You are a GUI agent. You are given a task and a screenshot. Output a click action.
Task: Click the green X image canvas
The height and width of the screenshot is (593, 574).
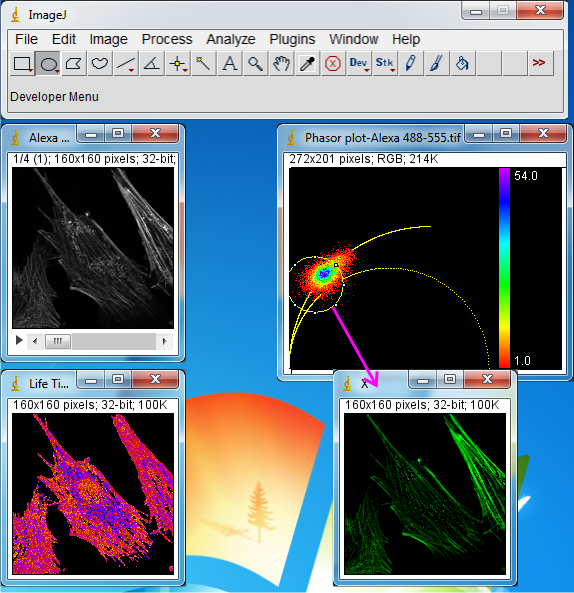tap(425, 494)
